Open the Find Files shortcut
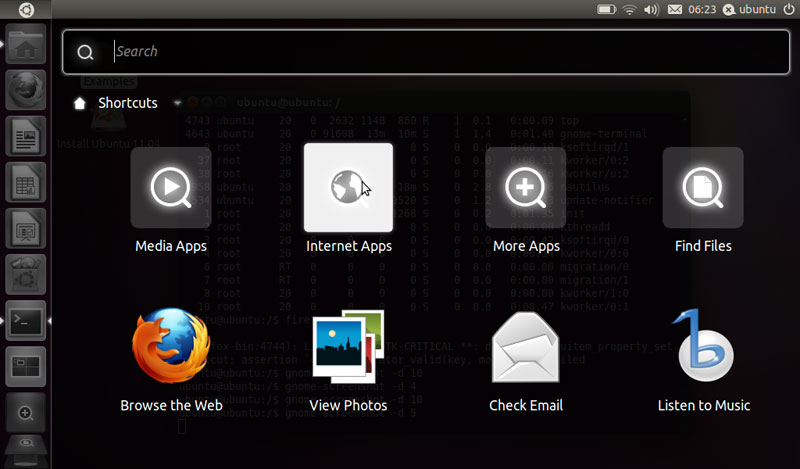The image size is (800, 469). click(702, 188)
